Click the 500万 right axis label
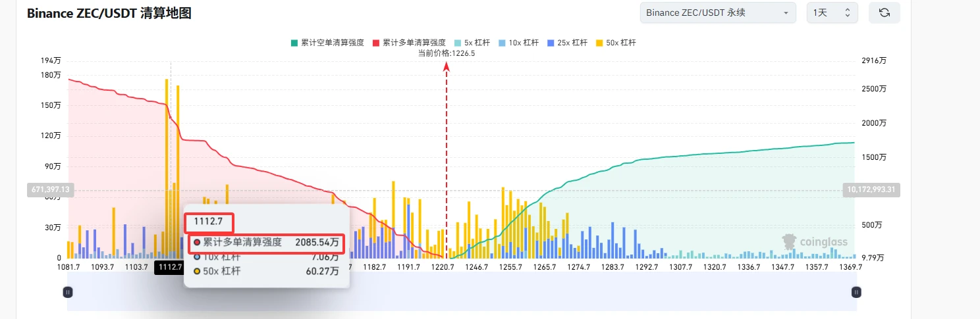980x319 pixels. [872, 225]
